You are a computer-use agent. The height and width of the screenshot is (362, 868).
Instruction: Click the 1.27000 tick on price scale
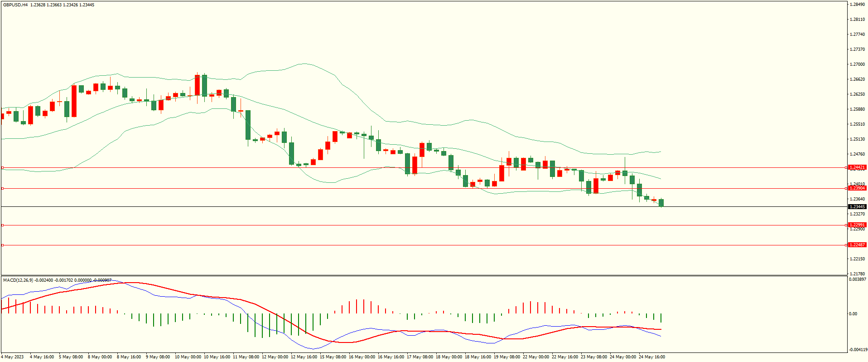click(x=857, y=64)
